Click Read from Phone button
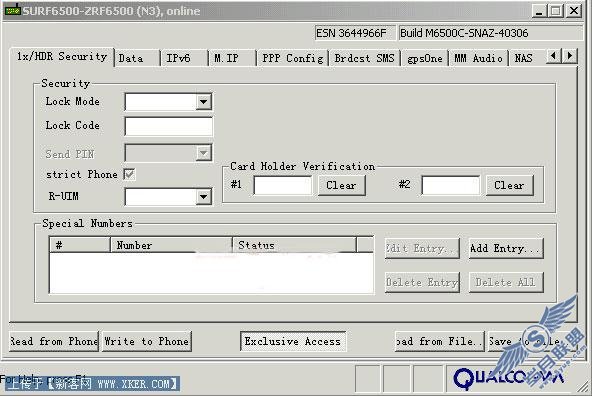Viewport: 592px width, 396px height. click(54, 342)
